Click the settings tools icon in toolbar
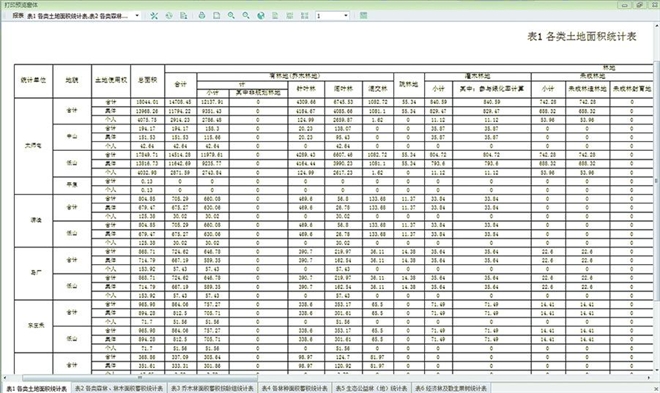 [x=154, y=16]
